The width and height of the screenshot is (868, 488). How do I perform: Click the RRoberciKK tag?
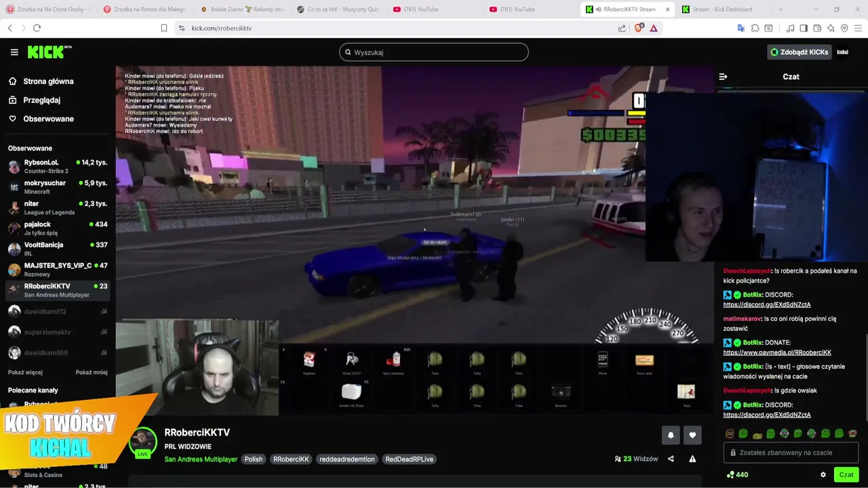[291, 460]
